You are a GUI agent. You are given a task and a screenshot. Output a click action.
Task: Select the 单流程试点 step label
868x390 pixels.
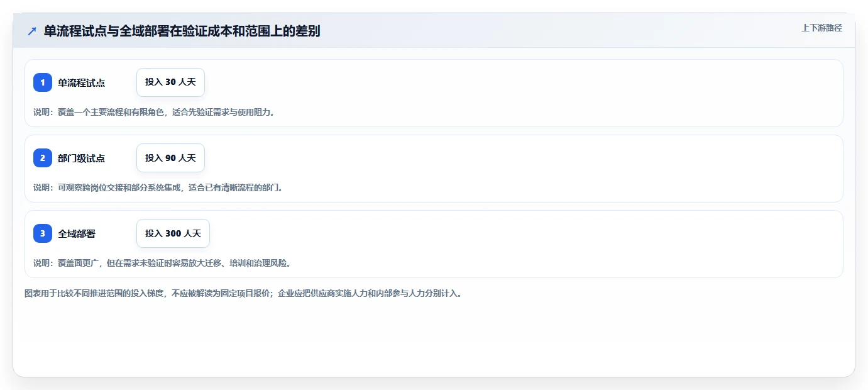coord(81,82)
